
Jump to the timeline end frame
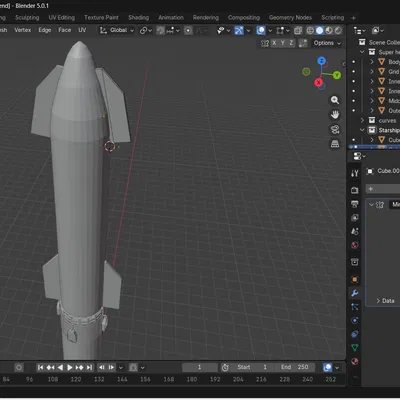(89, 368)
